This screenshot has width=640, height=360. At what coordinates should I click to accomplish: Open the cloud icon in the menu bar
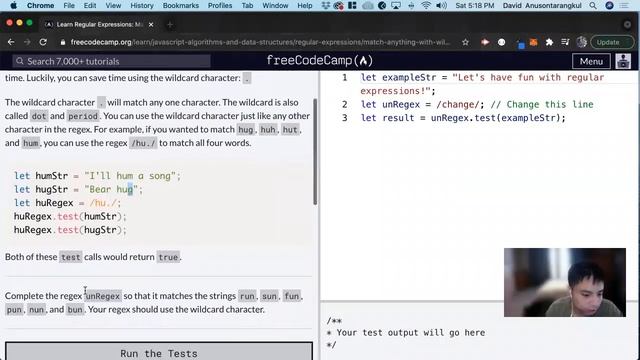tap(368, 5)
